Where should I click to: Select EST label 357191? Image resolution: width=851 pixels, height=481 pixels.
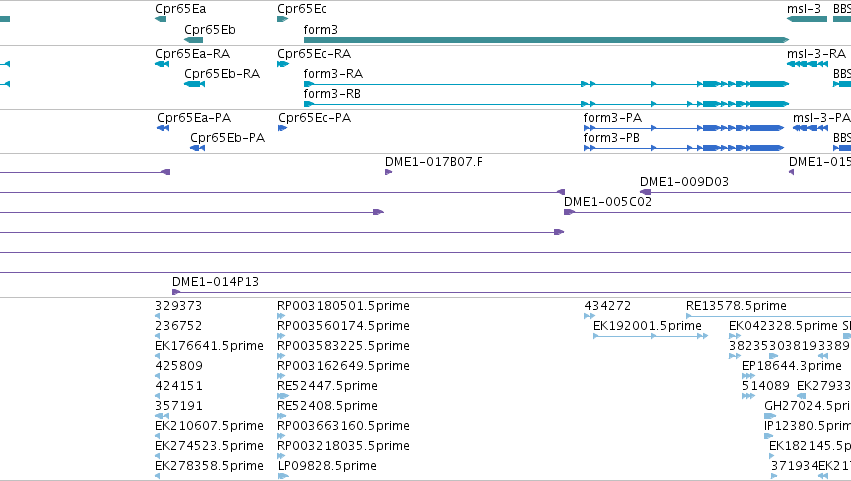(x=179, y=406)
